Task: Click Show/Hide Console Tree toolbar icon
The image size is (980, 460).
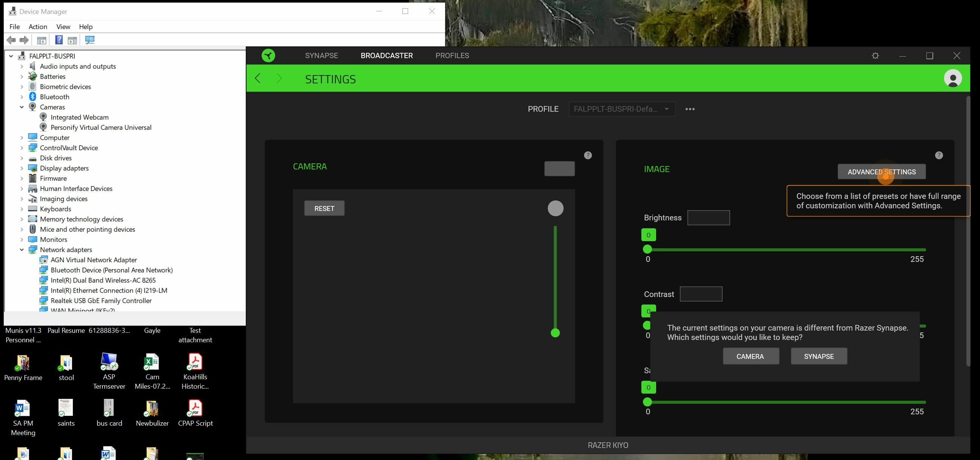Action: pyautogui.click(x=42, y=40)
